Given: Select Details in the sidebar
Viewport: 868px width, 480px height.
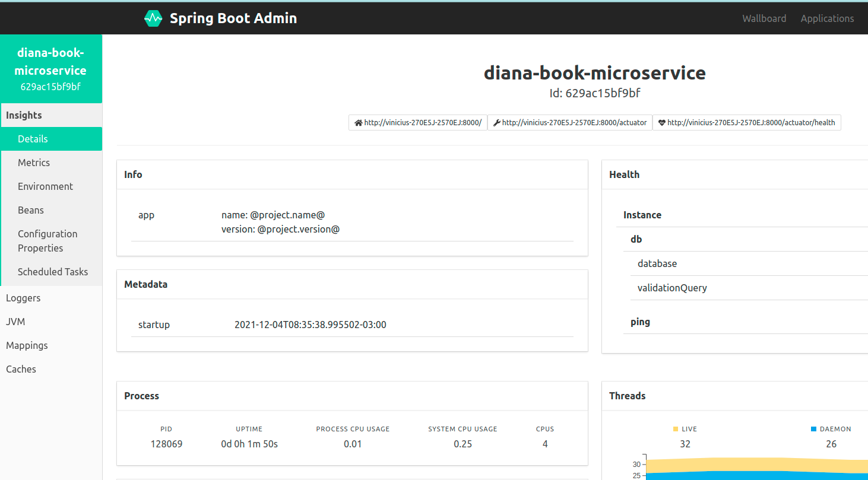Looking at the screenshot, I should click(x=51, y=139).
